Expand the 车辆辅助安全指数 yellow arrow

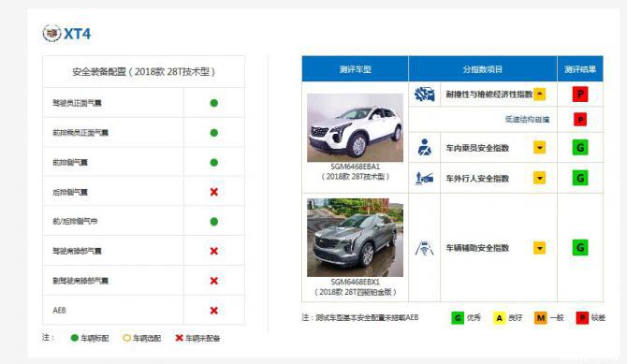539,248
